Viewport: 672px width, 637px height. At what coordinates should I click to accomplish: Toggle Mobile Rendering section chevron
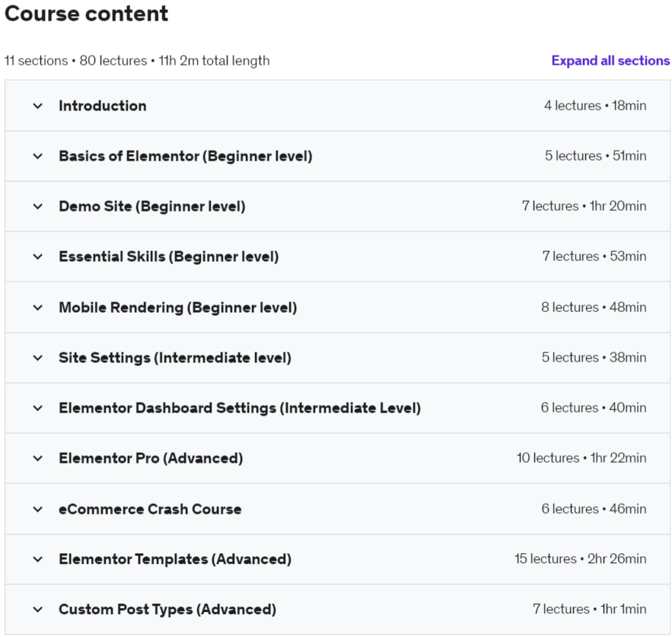[x=38, y=307]
